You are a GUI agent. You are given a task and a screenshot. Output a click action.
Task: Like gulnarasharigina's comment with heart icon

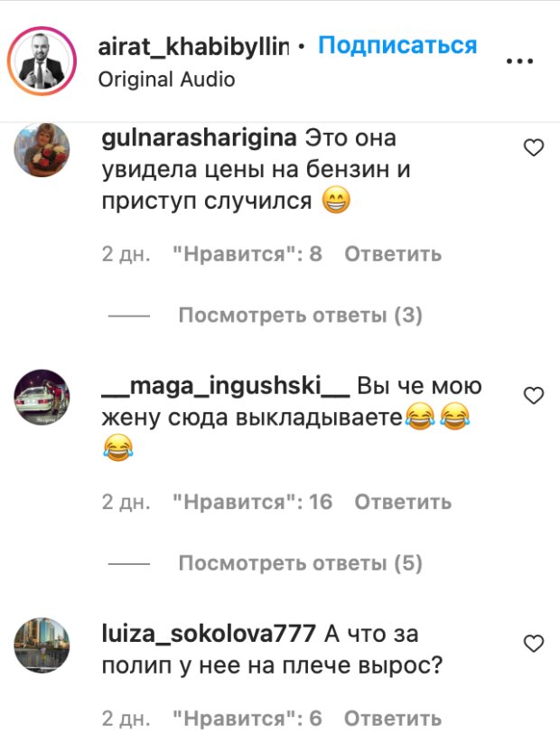click(534, 148)
